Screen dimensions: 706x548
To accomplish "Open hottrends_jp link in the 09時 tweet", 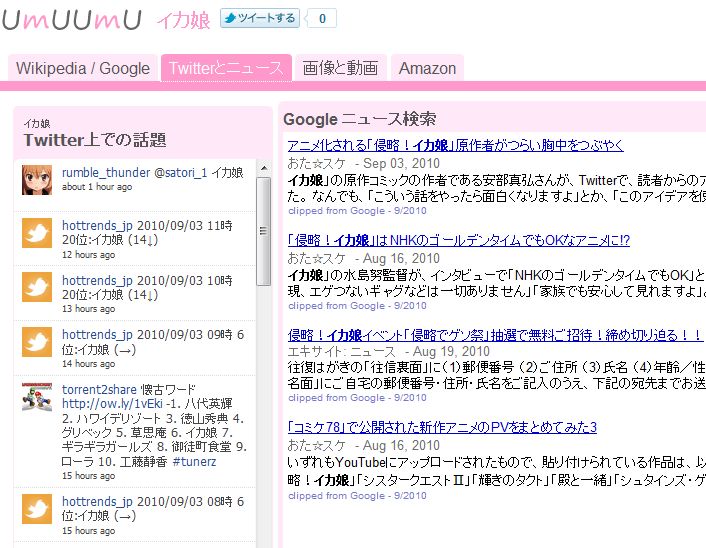I will point(97,335).
